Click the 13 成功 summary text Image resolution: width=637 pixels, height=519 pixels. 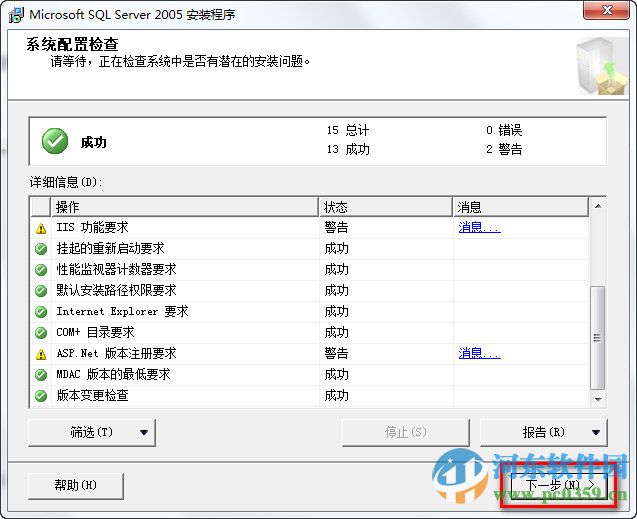pos(348,149)
